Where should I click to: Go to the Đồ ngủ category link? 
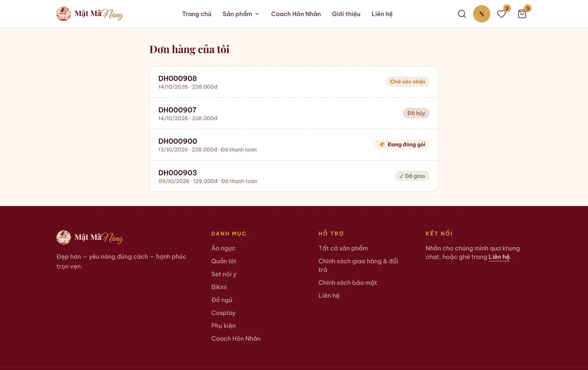(x=222, y=300)
